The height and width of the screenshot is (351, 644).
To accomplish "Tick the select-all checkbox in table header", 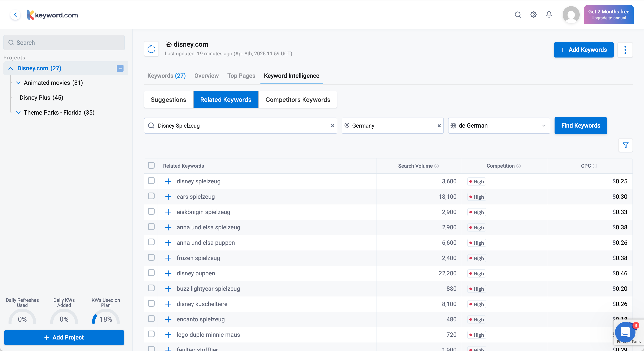I will tap(151, 165).
